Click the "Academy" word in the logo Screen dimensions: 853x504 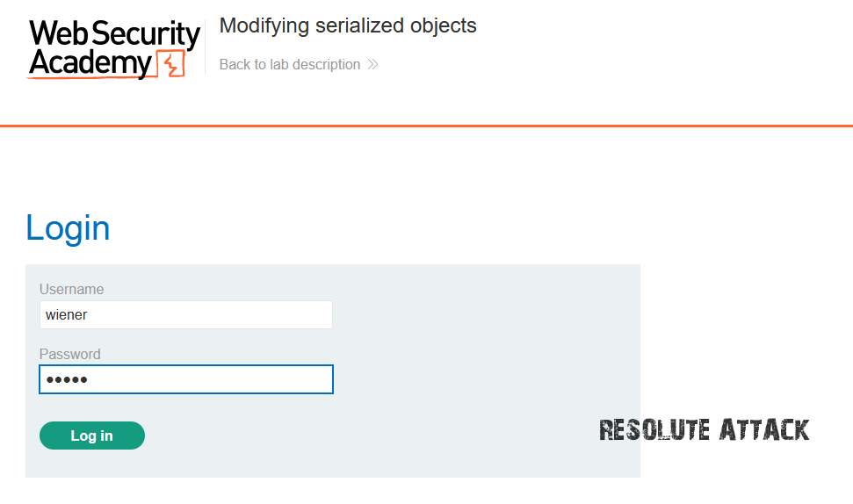tap(90, 63)
